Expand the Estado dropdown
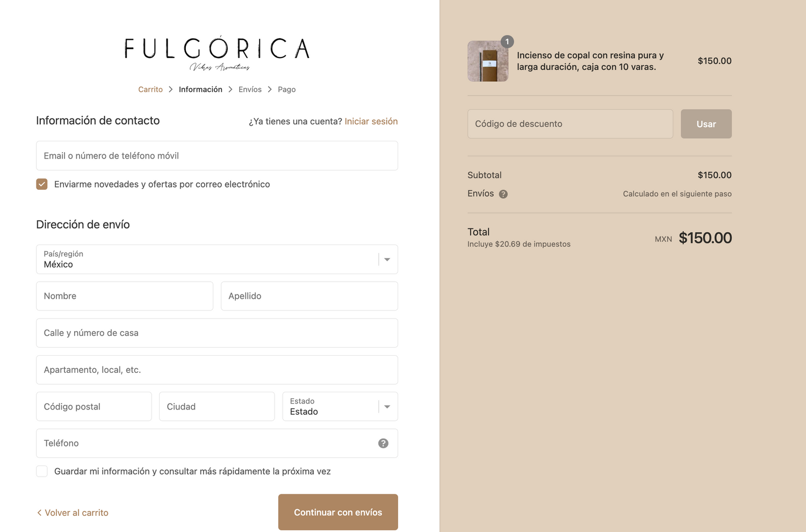Viewport: 806px width, 532px height. tap(340, 406)
